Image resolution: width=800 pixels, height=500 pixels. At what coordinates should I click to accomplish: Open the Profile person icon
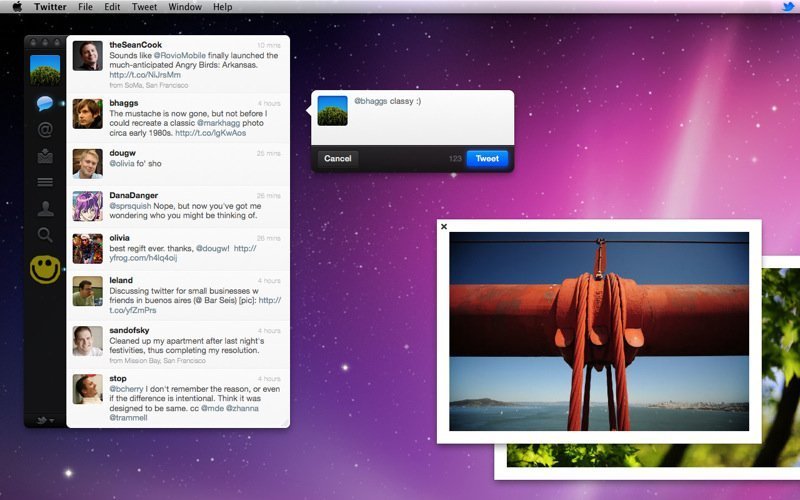point(45,208)
